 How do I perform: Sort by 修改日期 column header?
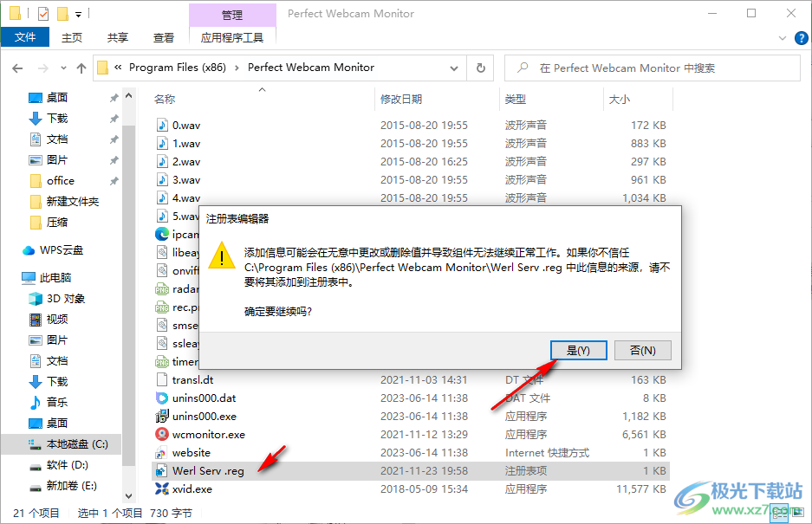tap(401, 99)
